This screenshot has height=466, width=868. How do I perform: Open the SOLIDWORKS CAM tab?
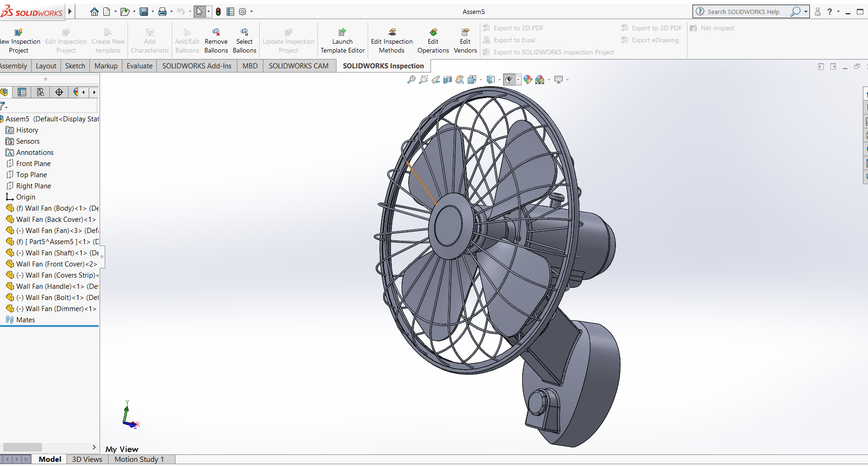click(299, 66)
